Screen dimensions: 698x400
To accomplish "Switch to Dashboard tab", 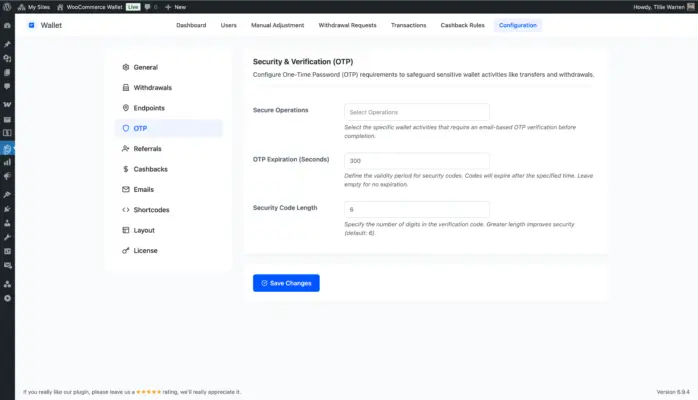I will (x=191, y=25).
